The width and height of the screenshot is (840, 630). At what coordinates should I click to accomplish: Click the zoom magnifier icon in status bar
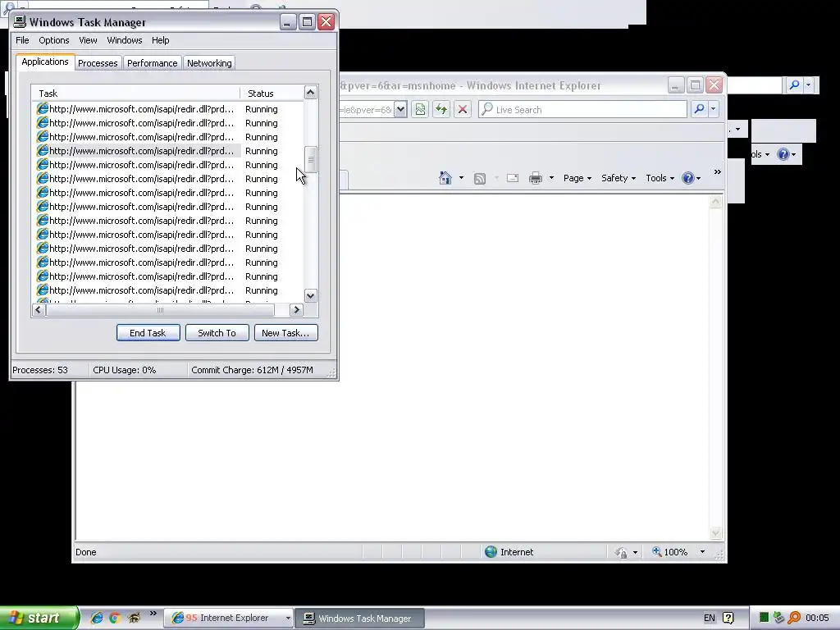[x=656, y=551]
